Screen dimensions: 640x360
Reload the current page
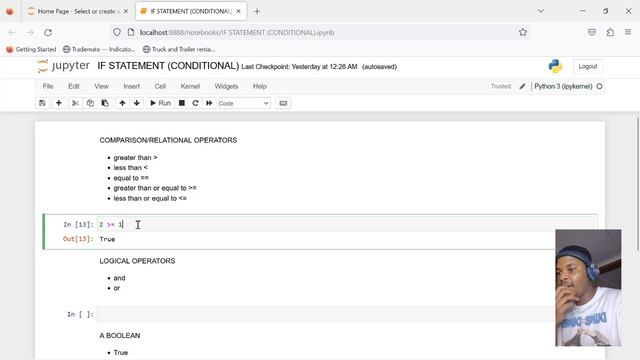coord(48,33)
